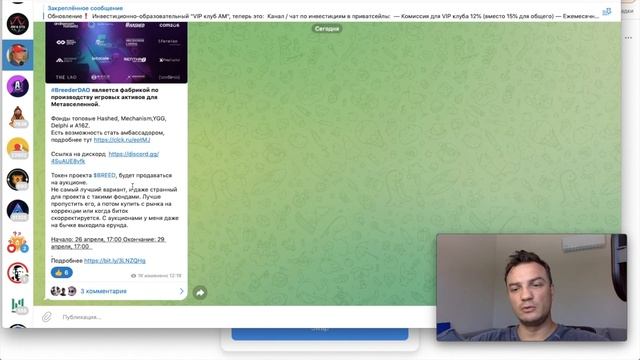This screenshot has width=640, height=360.
Task: Open the bit.ly Подробнее link
Action: [x=115, y=260]
